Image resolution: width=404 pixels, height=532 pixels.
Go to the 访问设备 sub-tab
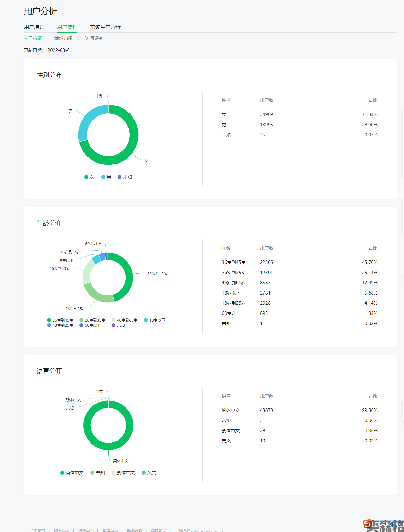coord(94,38)
